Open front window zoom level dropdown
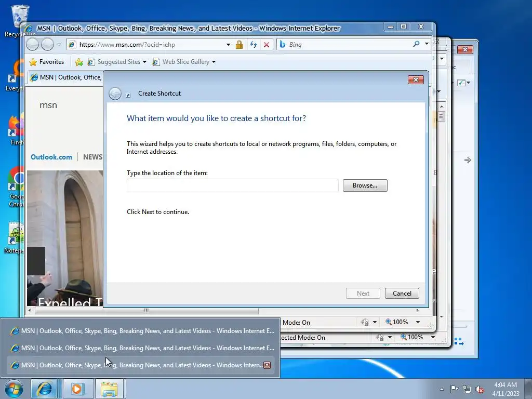Viewport: 532px width, 399px height. point(418,322)
